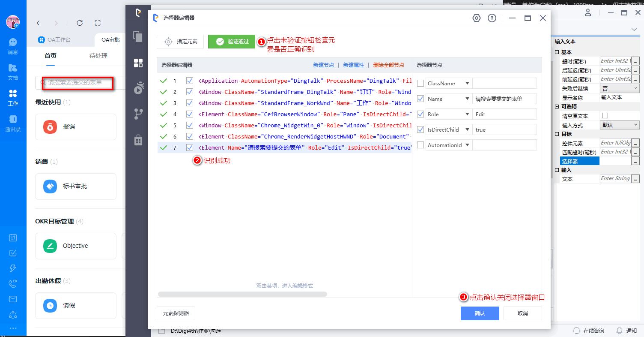Switch to the OA审批 tab
Viewport: 644px width, 337px height.
click(x=110, y=39)
